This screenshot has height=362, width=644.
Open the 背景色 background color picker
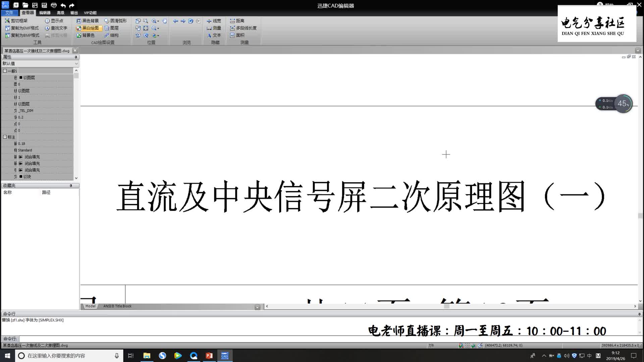tap(86, 35)
